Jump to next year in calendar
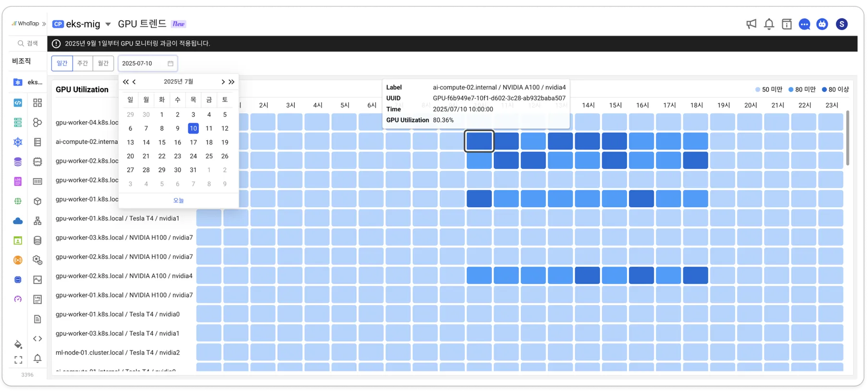 tap(231, 82)
